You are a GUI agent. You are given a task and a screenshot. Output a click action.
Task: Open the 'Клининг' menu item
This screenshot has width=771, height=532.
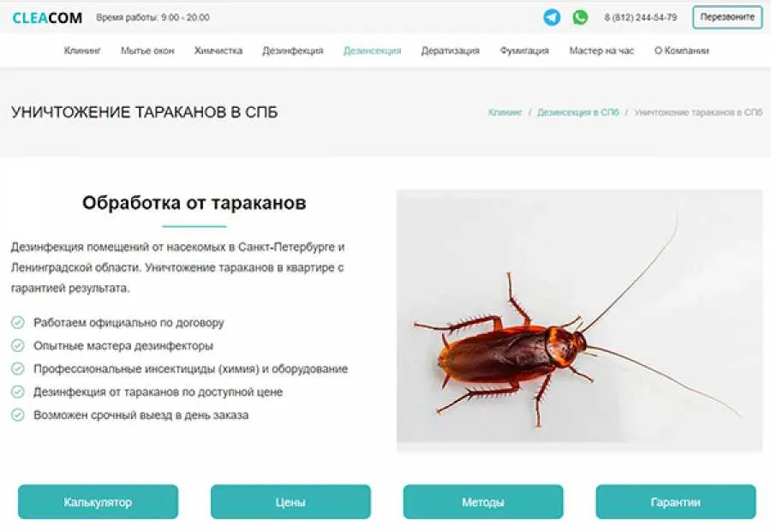click(x=82, y=51)
